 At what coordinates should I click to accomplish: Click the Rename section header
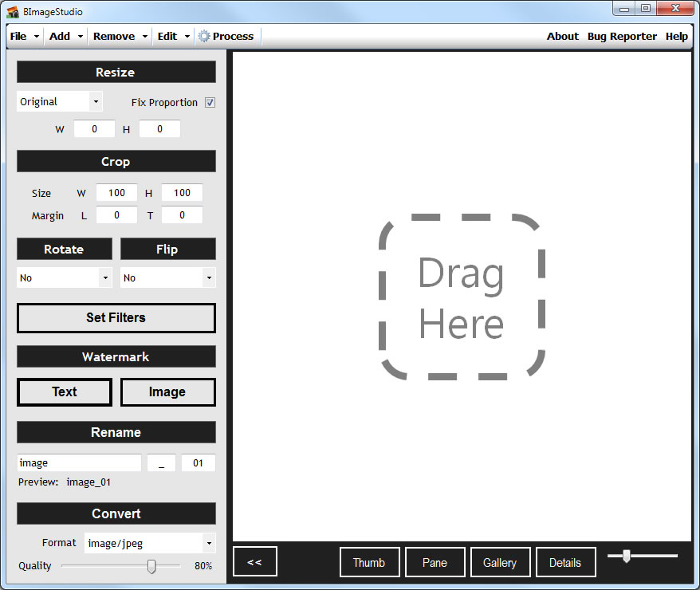point(116,432)
